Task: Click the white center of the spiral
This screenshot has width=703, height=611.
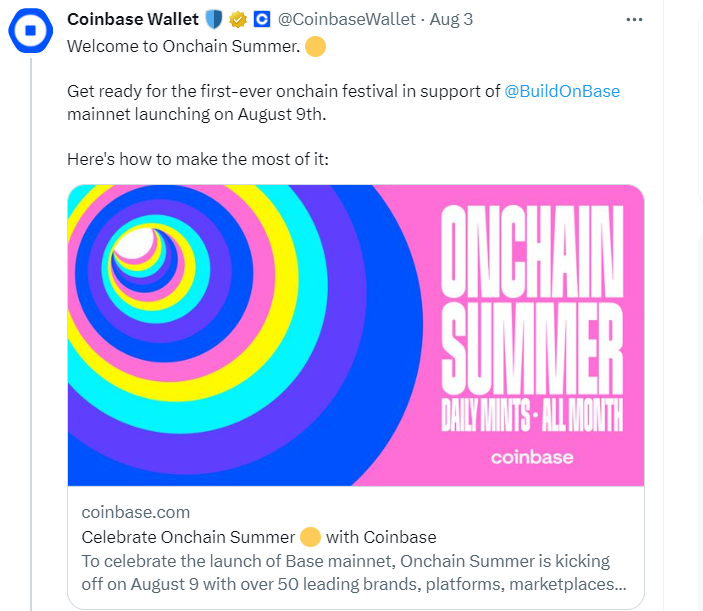Action: (134, 243)
